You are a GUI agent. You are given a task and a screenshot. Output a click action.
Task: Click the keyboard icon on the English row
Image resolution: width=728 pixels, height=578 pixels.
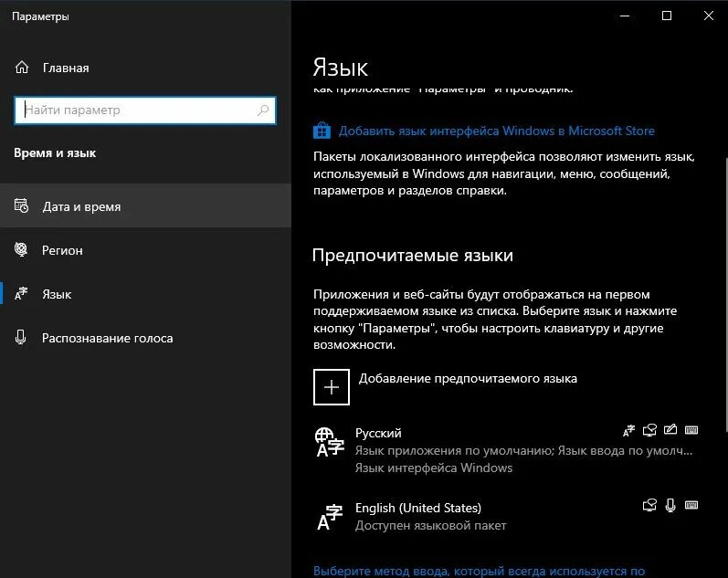pyautogui.click(x=691, y=504)
